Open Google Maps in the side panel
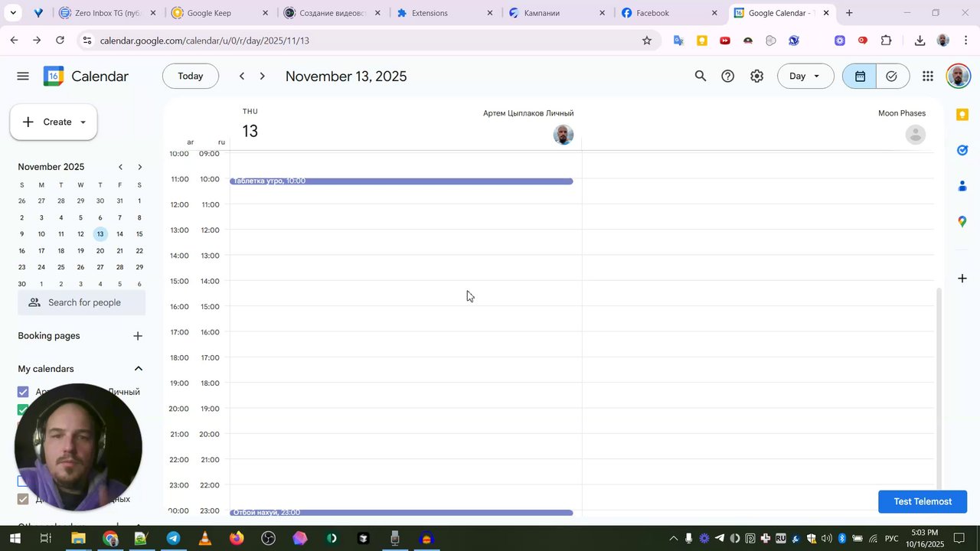Image resolution: width=980 pixels, height=551 pixels. (962, 222)
